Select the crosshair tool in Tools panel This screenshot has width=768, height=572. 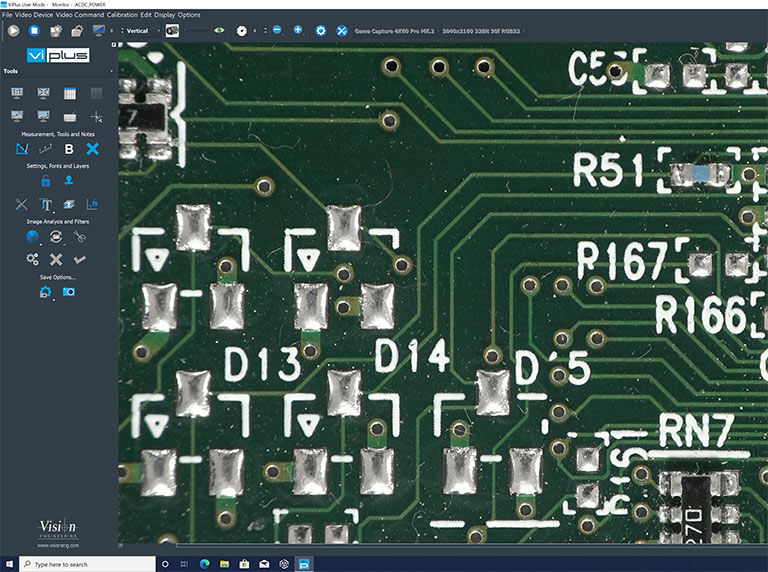[x=96, y=118]
